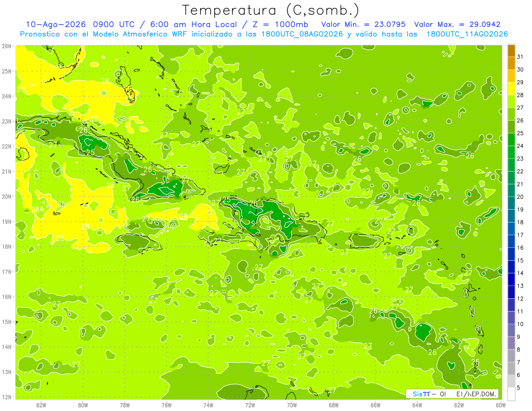The width and height of the screenshot is (532, 411).
Task: Click the colorbar label 16
Action: [520, 248]
